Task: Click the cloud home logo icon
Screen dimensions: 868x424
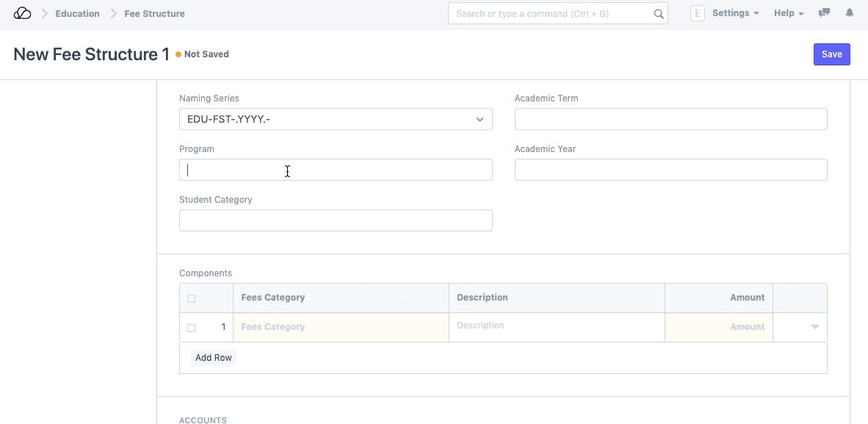Action: coord(23,13)
